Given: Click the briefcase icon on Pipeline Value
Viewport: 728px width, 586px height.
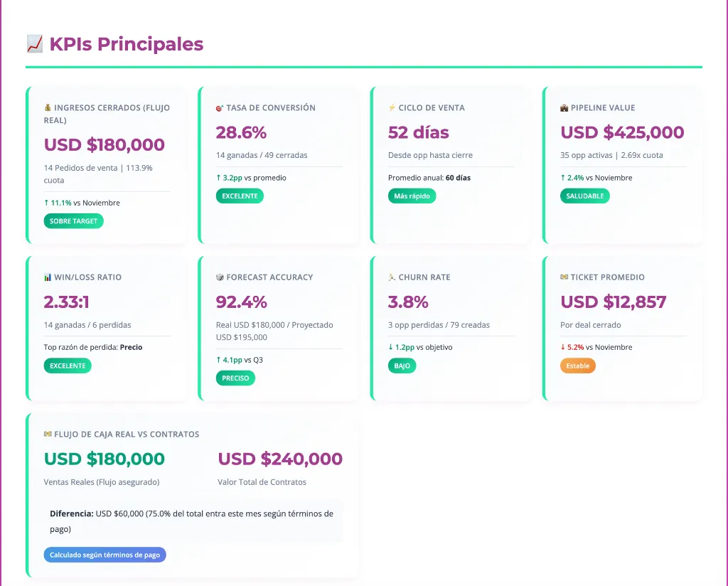Looking at the screenshot, I should (564, 108).
